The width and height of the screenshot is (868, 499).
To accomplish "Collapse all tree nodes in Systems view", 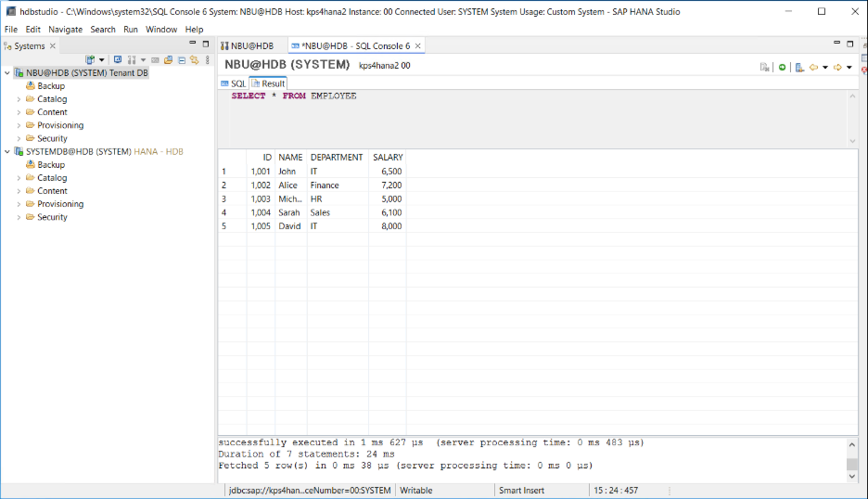I will click(182, 59).
